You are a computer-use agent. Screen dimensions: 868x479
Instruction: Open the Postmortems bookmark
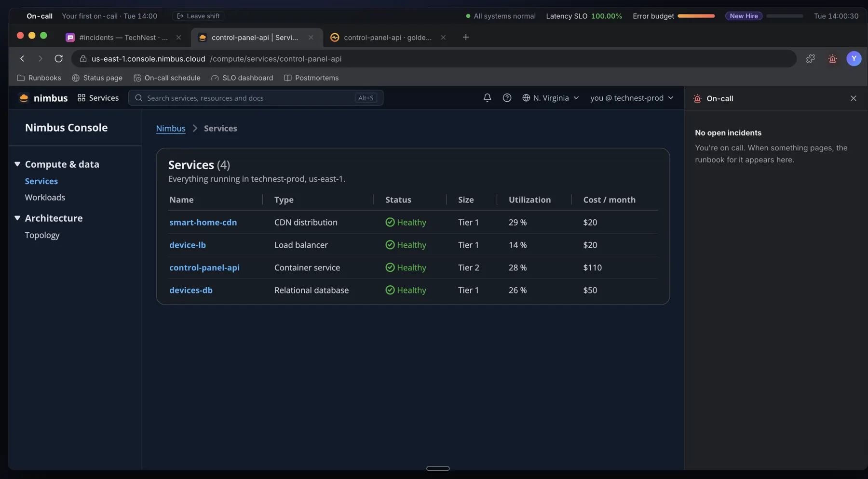(x=311, y=78)
